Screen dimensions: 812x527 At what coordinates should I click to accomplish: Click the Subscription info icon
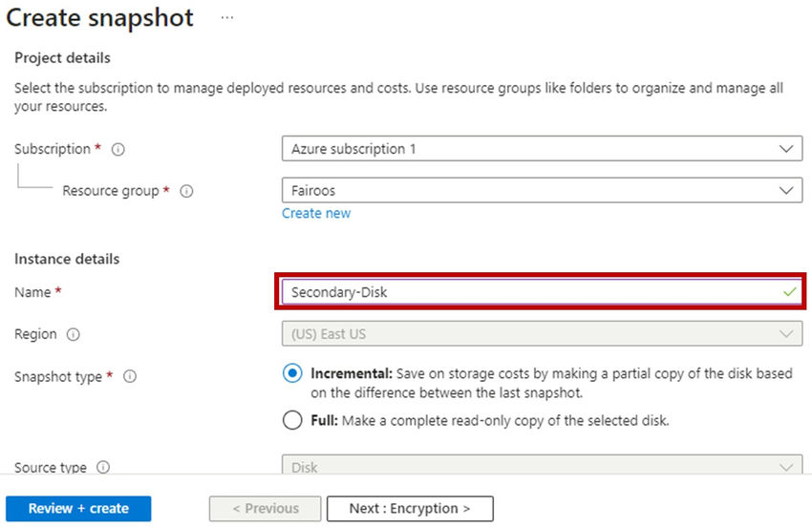[118, 150]
